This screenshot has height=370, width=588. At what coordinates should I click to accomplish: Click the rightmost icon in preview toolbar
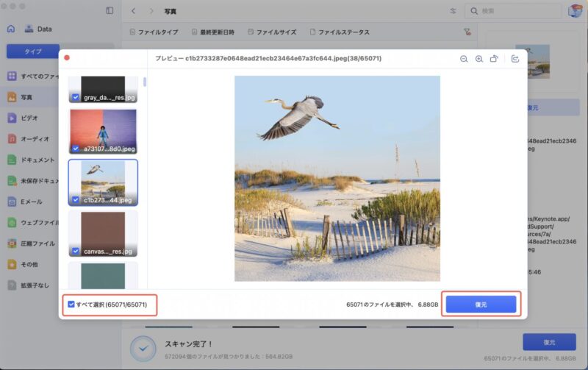tap(515, 59)
